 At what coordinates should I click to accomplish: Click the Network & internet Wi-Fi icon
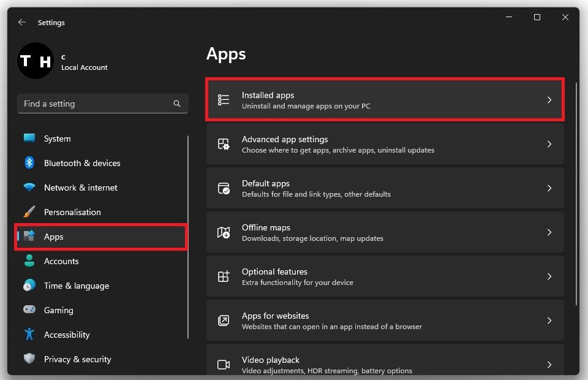[29, 188]
